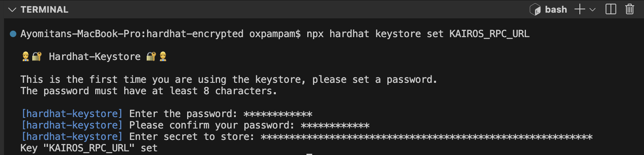Collapse the TERMINAL panel chevron

pos(12,9)
